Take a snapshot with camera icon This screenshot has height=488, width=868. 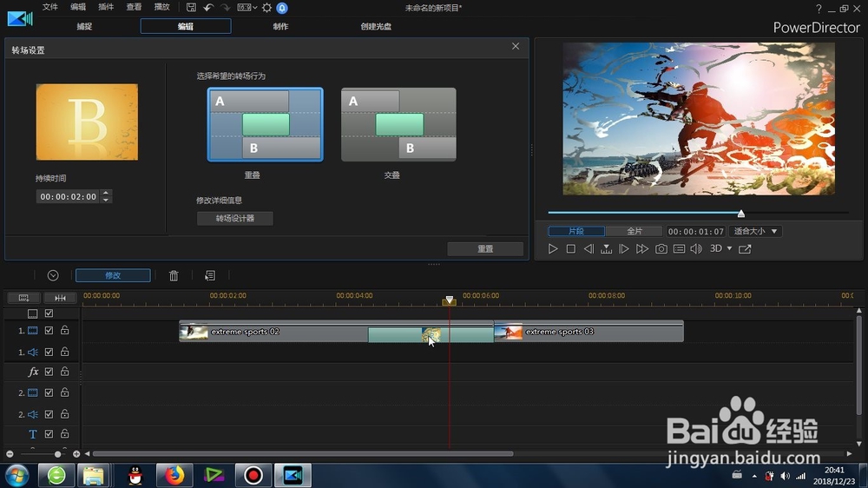[x=661, y=248]
